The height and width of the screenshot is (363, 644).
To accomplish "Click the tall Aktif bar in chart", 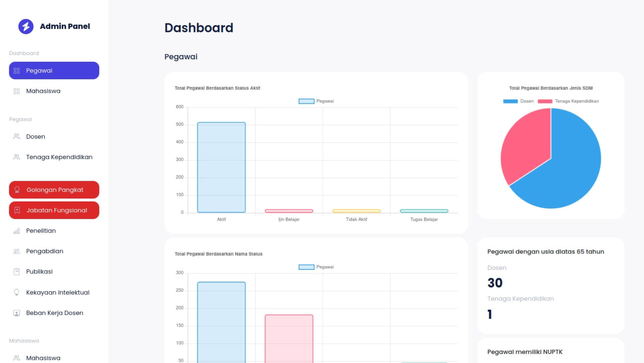I will pos(221,167).
